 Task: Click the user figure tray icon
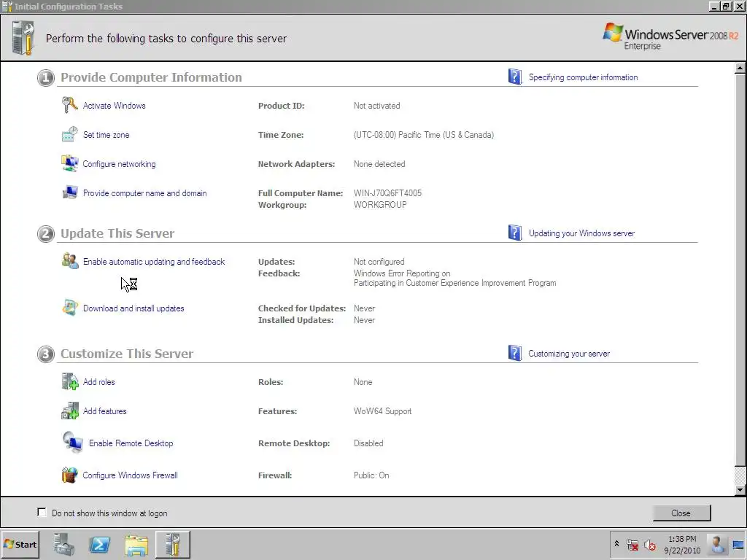point(716,545)
